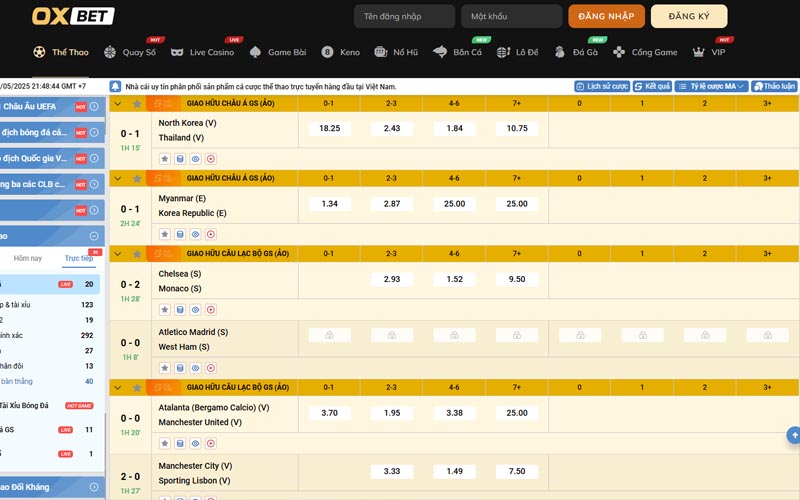Image resolution: width=800 pixels, height=500 pixels.
Task: Star the North Korea vs Thailand match
Action: point(164,159)
